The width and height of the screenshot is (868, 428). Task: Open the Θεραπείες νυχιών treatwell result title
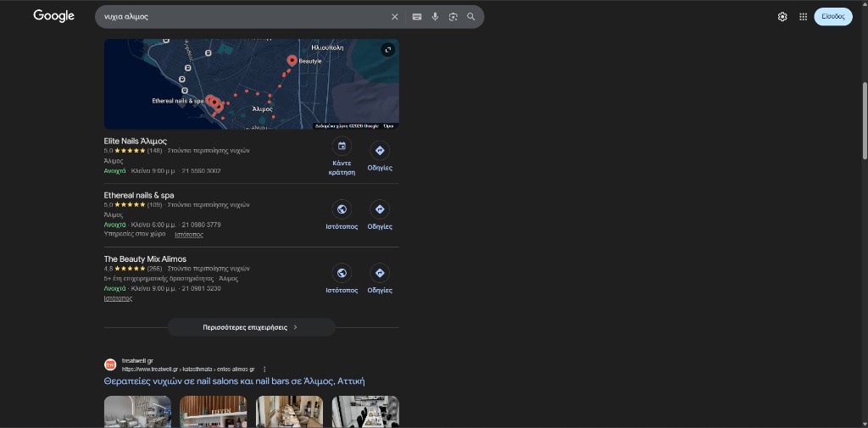point(234,381)
